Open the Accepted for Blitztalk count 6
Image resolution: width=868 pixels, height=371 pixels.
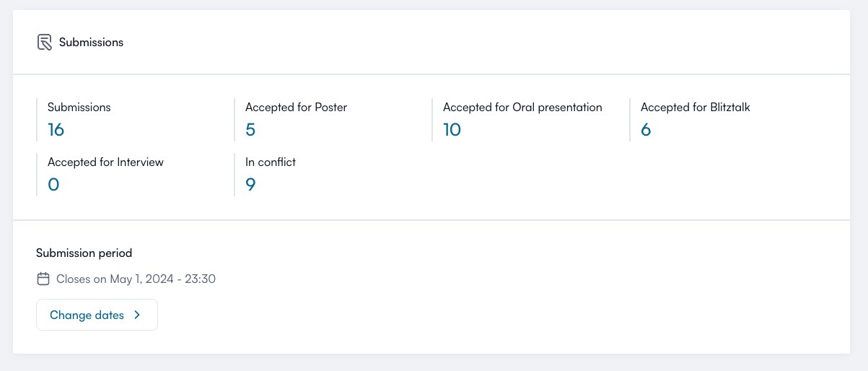646,130
